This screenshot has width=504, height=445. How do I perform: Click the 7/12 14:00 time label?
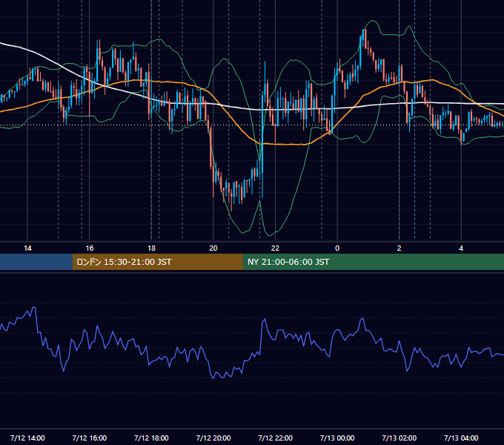[x=27, y=438]
